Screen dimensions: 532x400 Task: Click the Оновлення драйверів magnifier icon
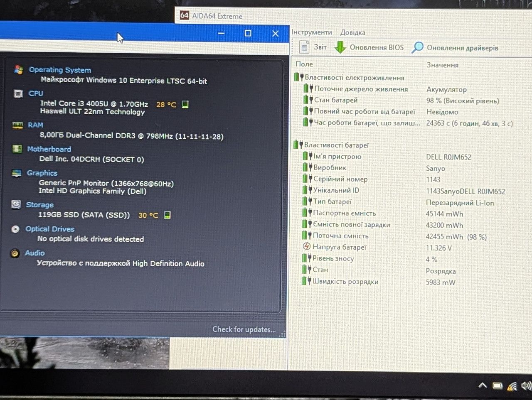417,48
